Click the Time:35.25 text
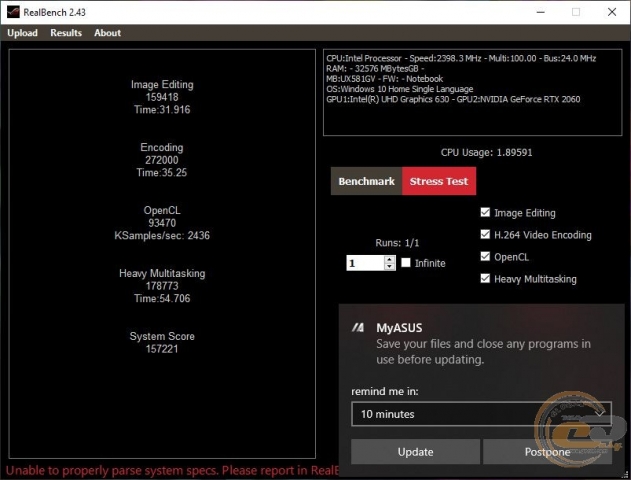This screenshot has height=480, width=631. pyautogui.click(x=162, y=173)
